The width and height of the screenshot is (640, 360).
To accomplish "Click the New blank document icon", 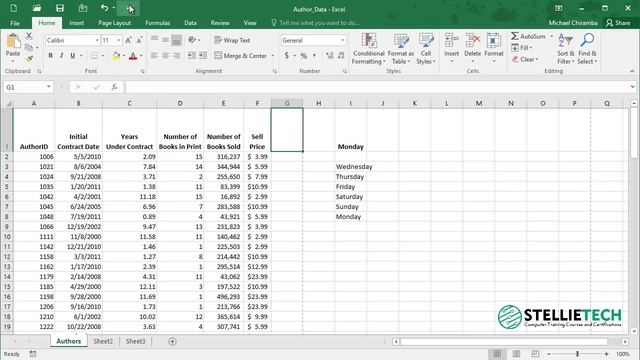I will (13, 8).
